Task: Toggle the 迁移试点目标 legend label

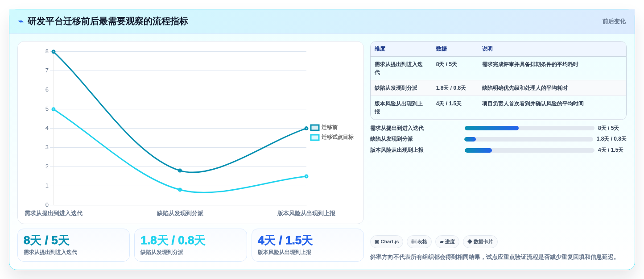Action: pos(338,137)
